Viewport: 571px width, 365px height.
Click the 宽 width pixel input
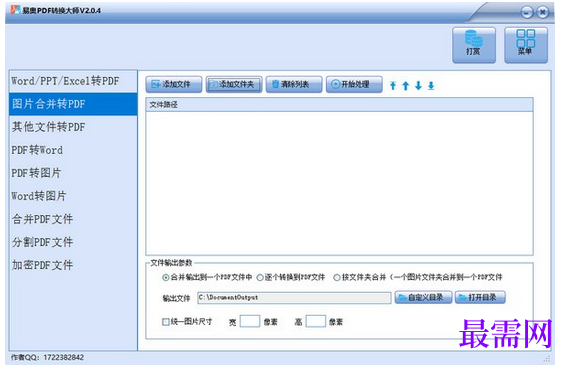(250, 321)
